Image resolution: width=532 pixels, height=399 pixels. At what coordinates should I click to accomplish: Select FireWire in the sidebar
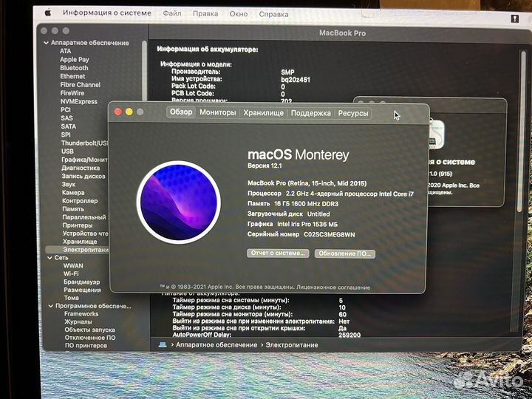coord(72,93)
